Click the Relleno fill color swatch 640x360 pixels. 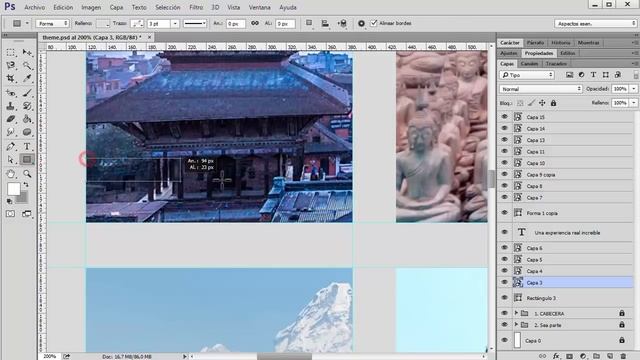(x=103, y=24)
